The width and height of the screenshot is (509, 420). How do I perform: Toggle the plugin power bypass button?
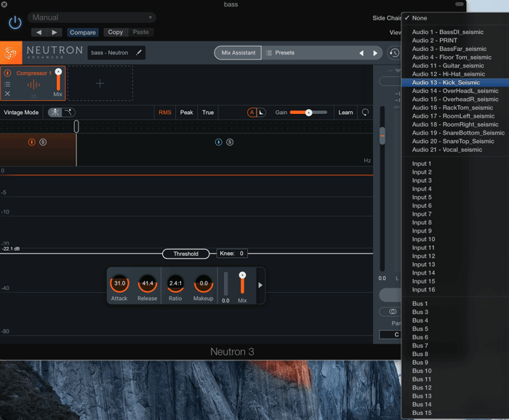pyautogui.click(x=15, y=23)
